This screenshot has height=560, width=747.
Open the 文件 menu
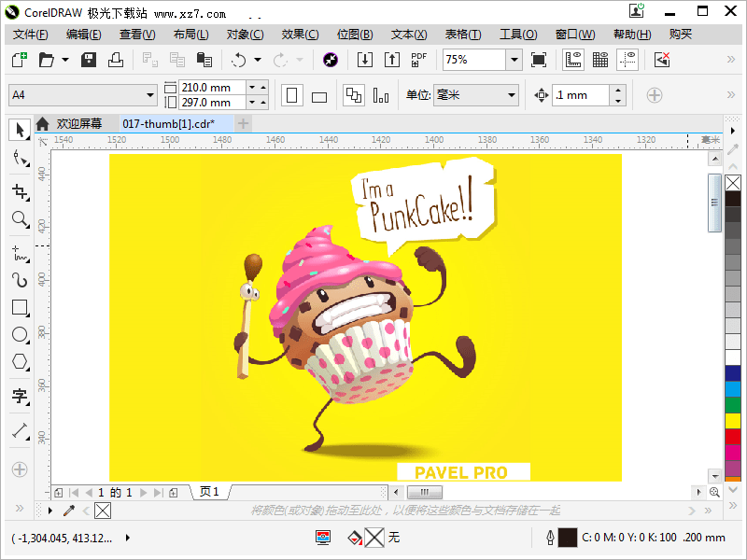tap(29, 34)
